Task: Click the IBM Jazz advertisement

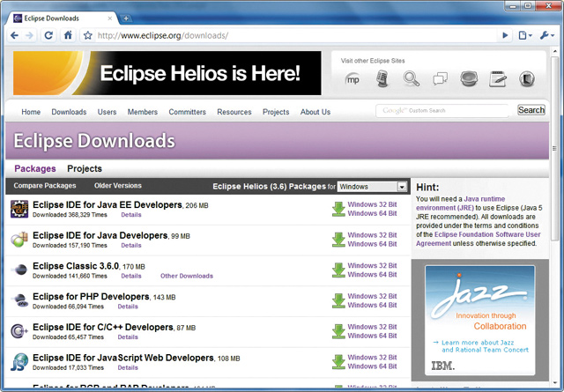Action: [479, 320]
